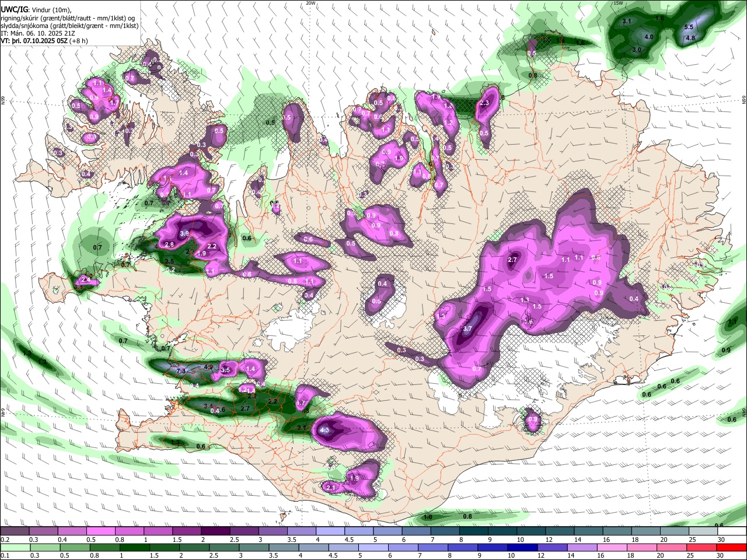Click the '4.9' value in the southwest
Image resolution: width=747 pixels, height=560 pixels.
[208, 367]
